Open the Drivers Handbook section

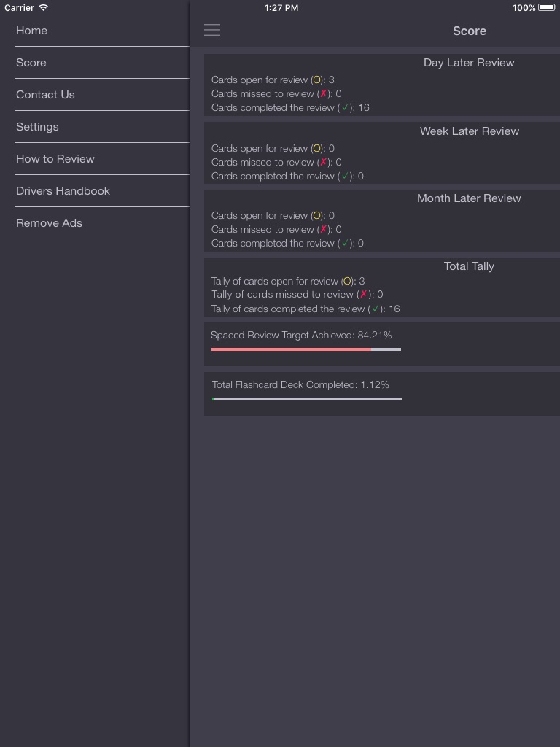(x=63, y=190)
